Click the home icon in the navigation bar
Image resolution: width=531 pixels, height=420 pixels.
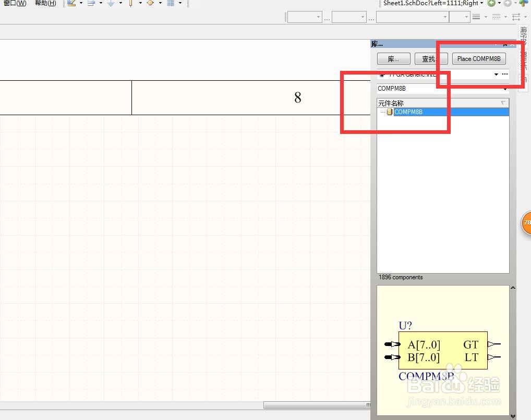point(523,3)
